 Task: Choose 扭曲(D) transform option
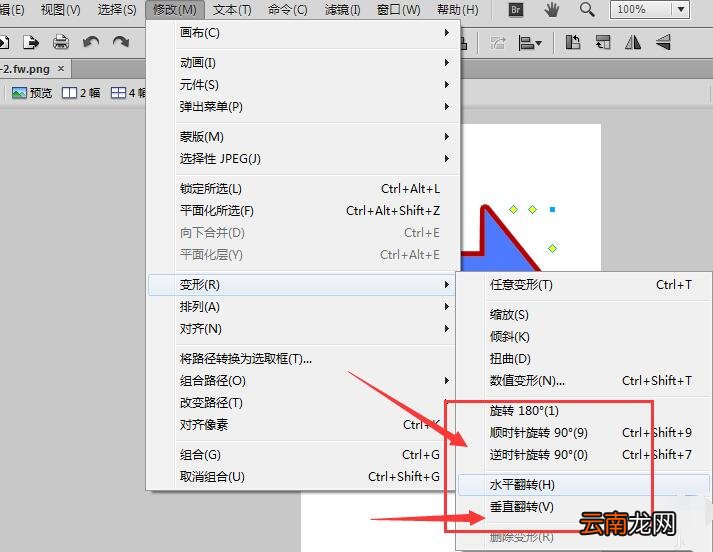[584, 359]
